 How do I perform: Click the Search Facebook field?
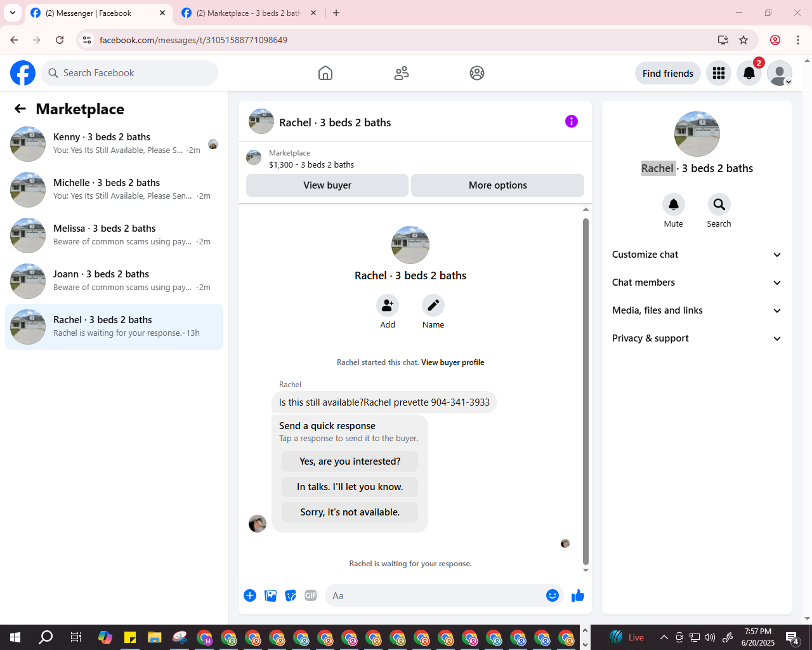pyautogui.click(x=129, y=73)
